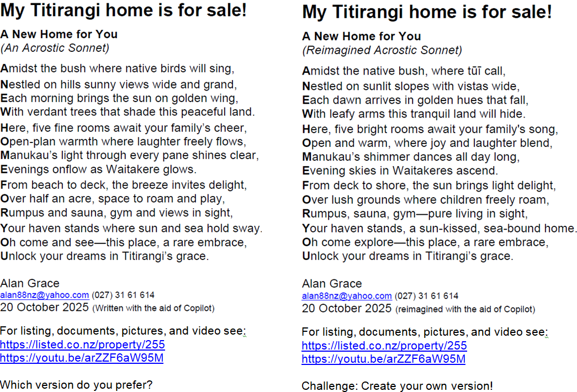Open alan88nz@yahoo.com email link in left column

tap(44, 295)
